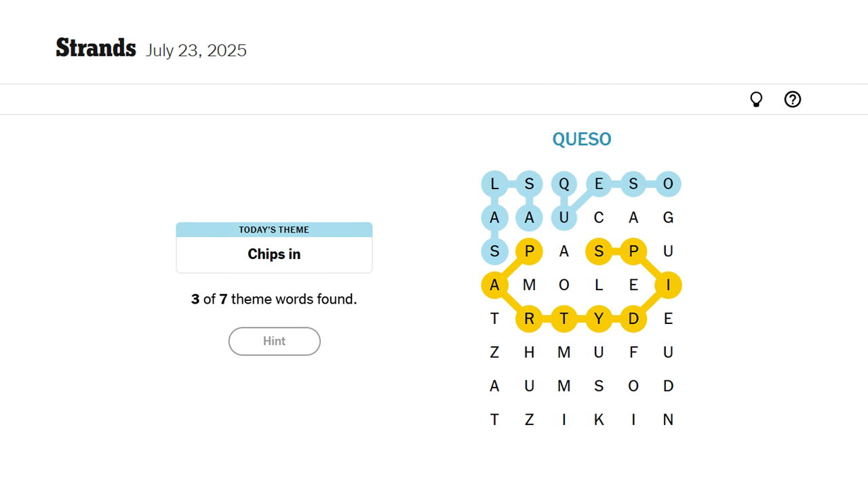Screen dimensions: 868x488
Task: Tap the letter G in the grid
Action: [x=668, y=218]
